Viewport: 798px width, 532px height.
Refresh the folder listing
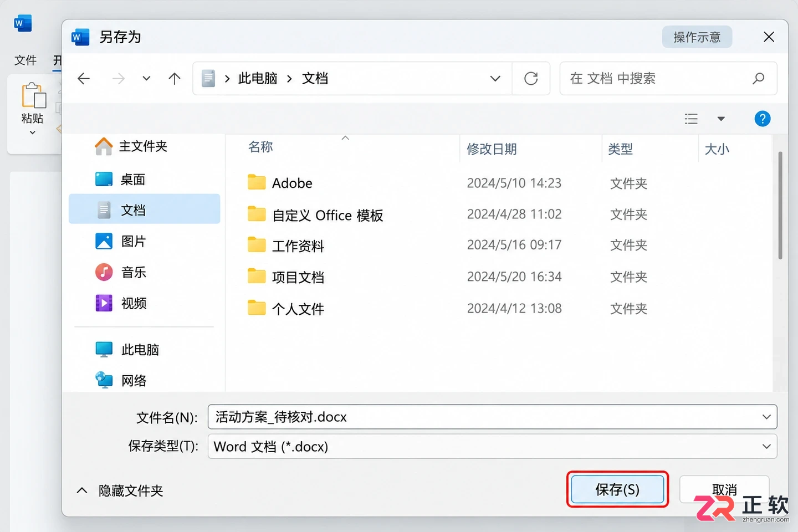click(531, 79)
